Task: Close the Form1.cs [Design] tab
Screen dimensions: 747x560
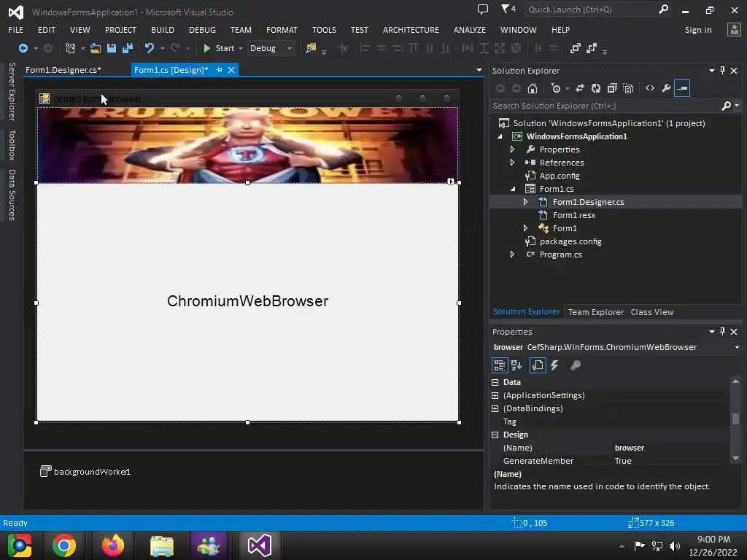Action: [231, 70]
